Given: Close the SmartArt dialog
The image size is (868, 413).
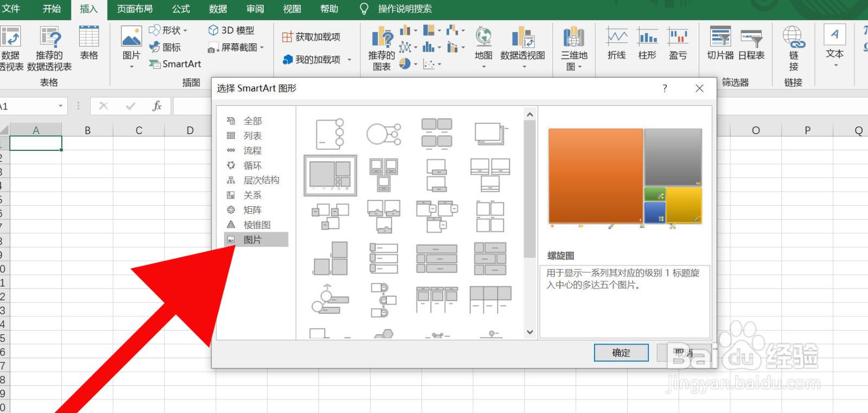Looking at the screenshot, I should click(x=700, y=88).
